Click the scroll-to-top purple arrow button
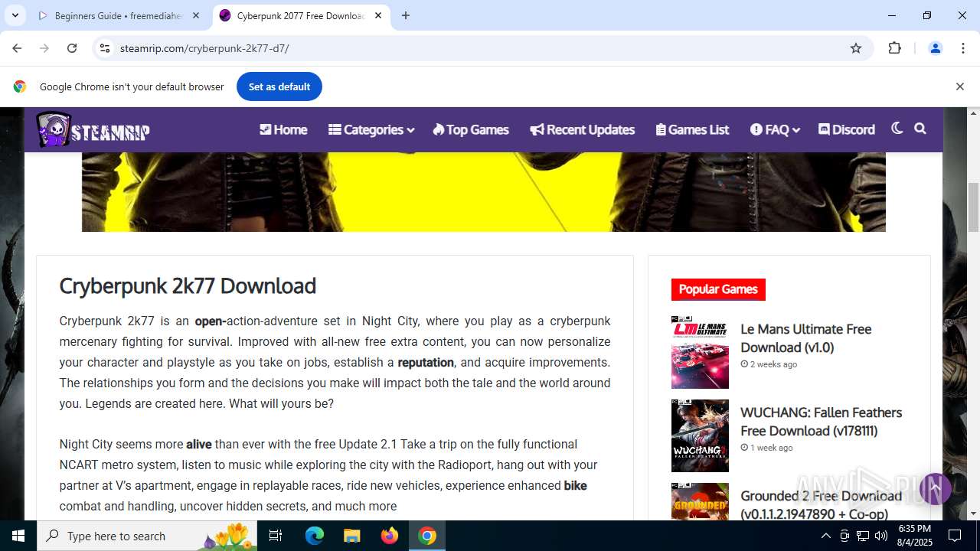 click(935, 488)
